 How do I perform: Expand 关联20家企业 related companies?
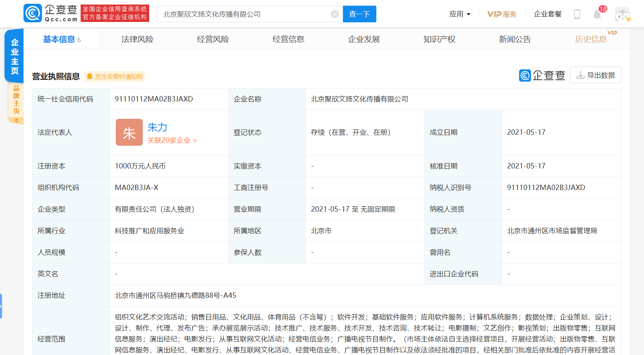point(172,140)
